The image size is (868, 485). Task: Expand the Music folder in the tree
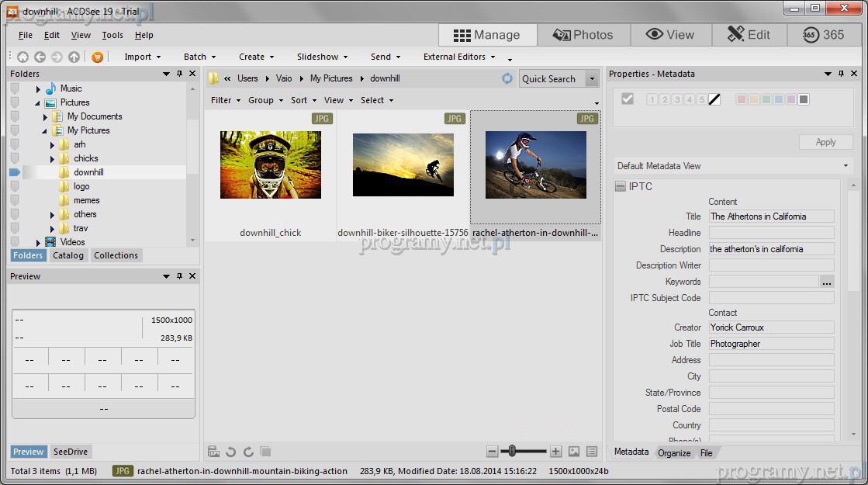click(38, 89)
